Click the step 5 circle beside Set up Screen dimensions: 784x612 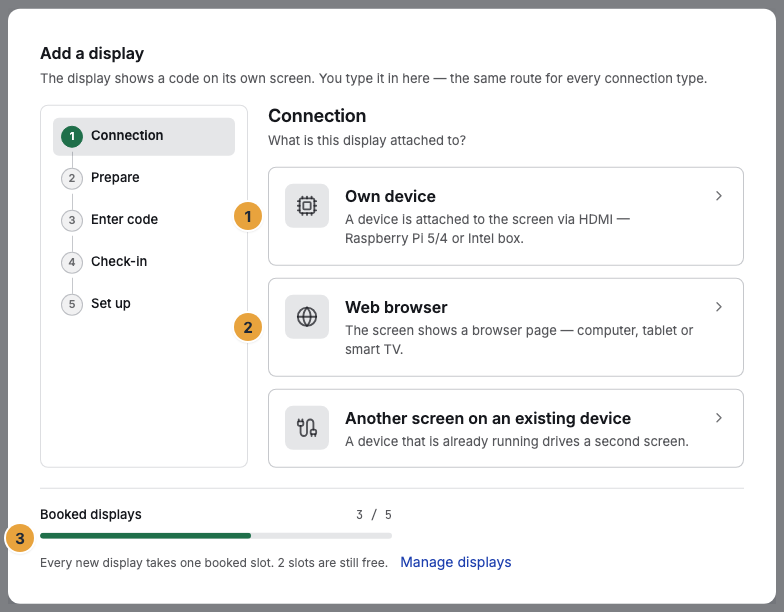[72, 304]
